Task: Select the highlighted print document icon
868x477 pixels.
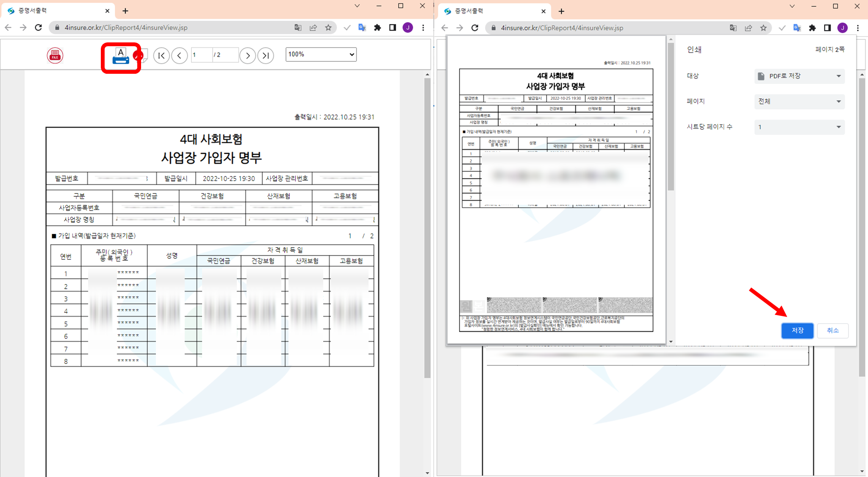Action: 120,56
